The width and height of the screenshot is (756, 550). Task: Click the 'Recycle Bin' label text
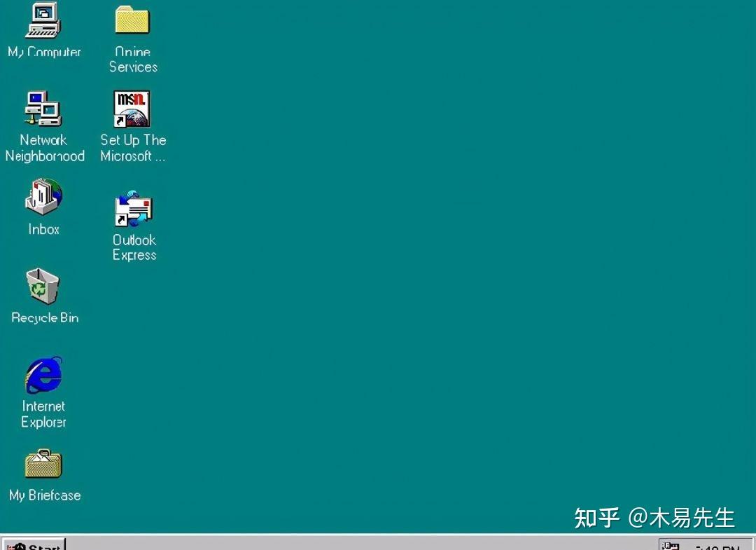click(x=44, y=317)
